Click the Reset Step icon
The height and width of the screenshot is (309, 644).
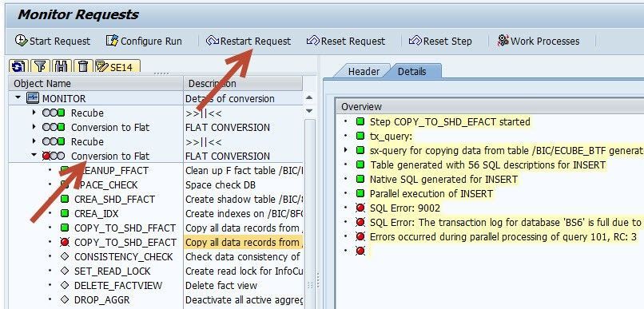[415, 40]
